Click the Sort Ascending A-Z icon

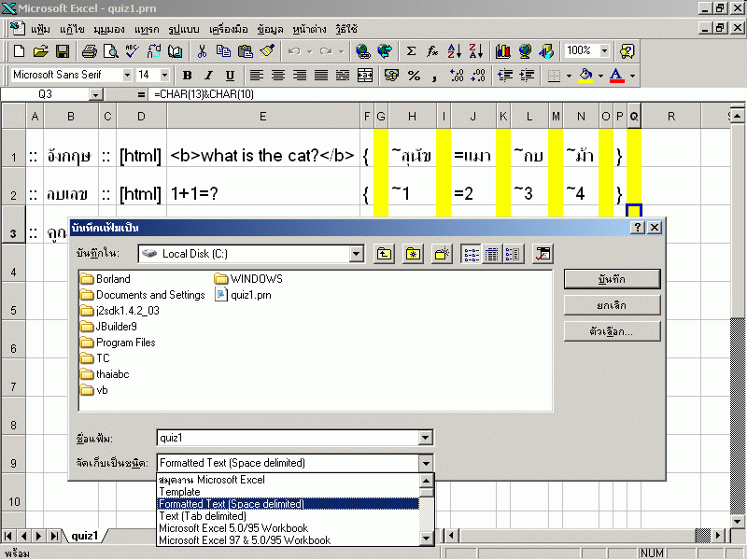[455, 50]
